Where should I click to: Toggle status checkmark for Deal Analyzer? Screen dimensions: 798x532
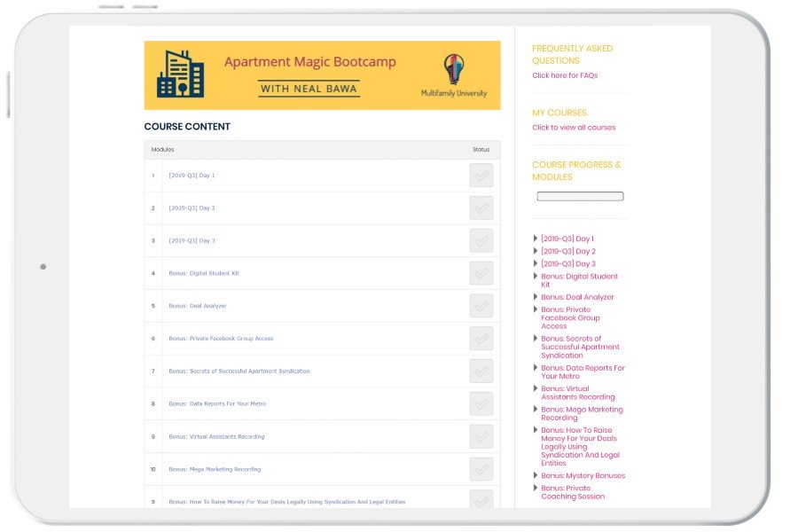click(x=481, y=306)
